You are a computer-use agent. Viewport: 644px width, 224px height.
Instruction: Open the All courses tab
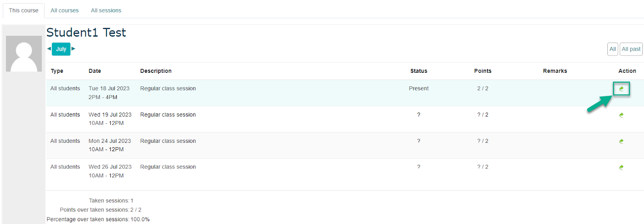[65, 10]
